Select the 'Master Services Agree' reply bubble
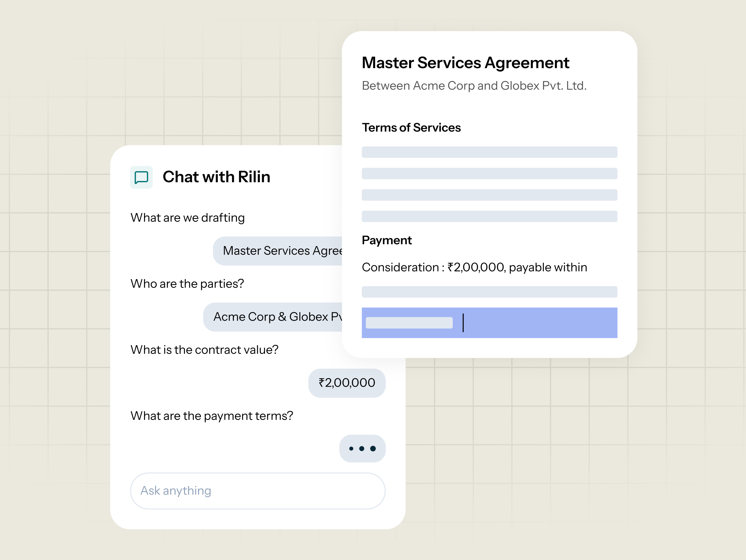This screenshot has height=560, width=746. [x=278, y=251]
